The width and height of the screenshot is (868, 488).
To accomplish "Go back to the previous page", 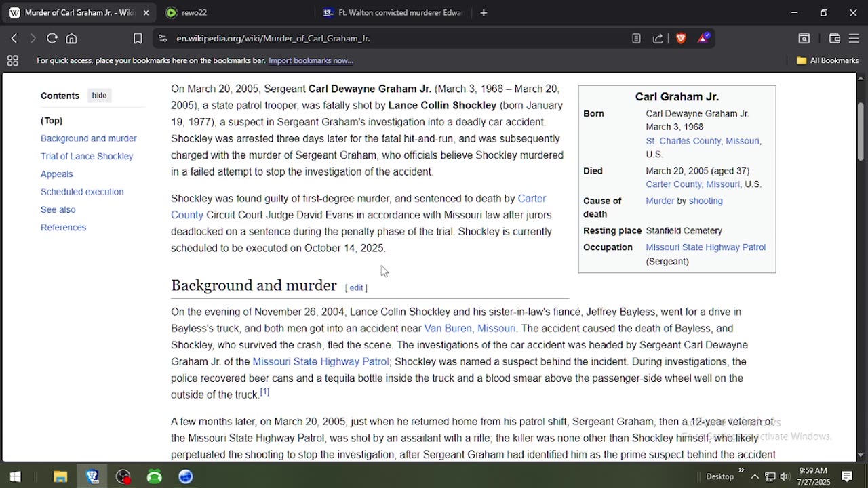I will click(14, 39).
